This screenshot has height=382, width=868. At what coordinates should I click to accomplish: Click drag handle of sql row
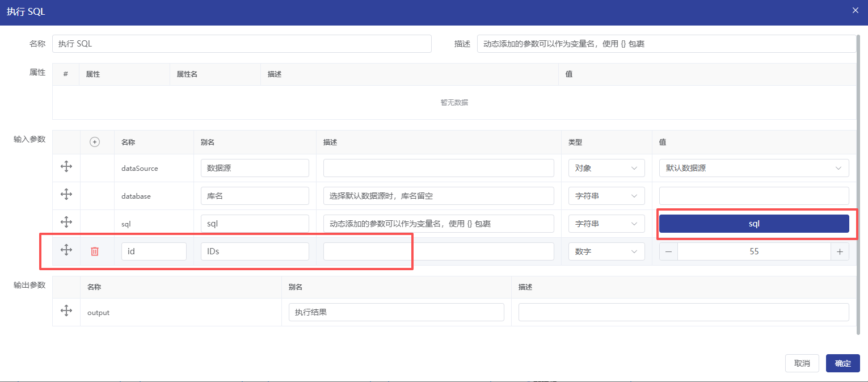point(66,222)
